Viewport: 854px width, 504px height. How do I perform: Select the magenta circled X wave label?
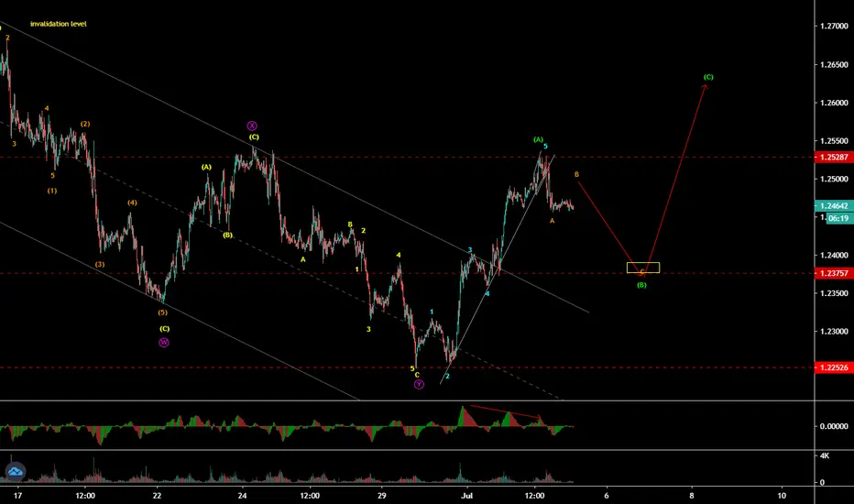[252, 126]
